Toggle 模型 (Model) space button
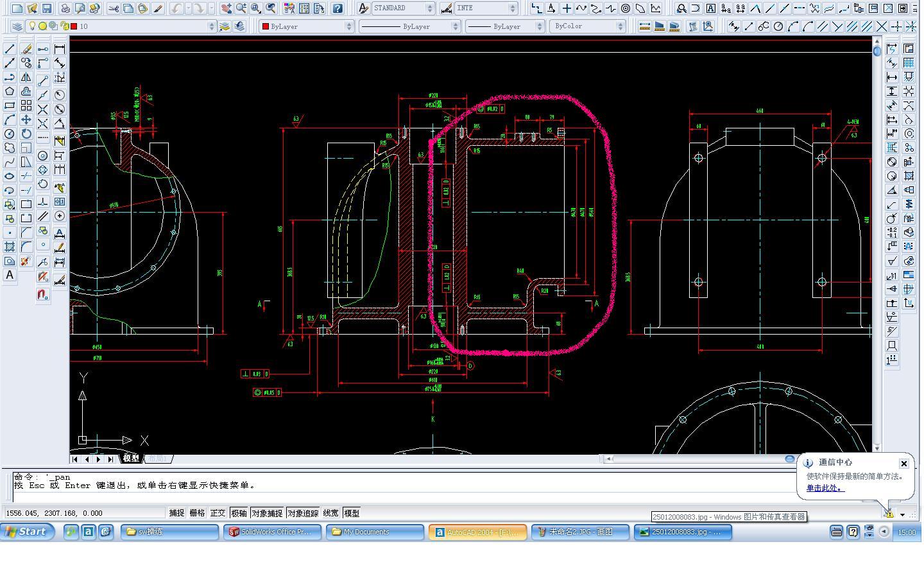The height and width of the screenshot is (578, 924). (352, 513)
